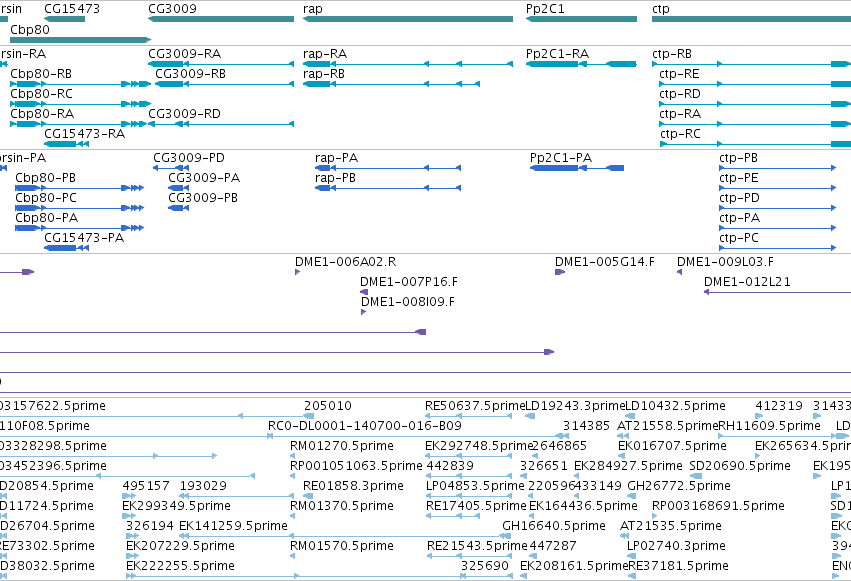This screenshot has height=581, width=851.
Task: Select transcript CG3009-RA
Action: point(185,54)
